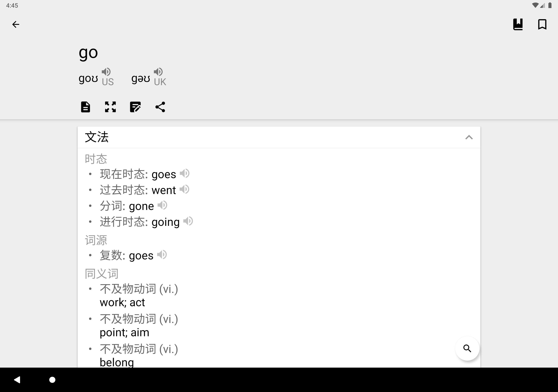The image size is (558, 392).
Task: Open the document page icon
Action: (x=85, y=107)
